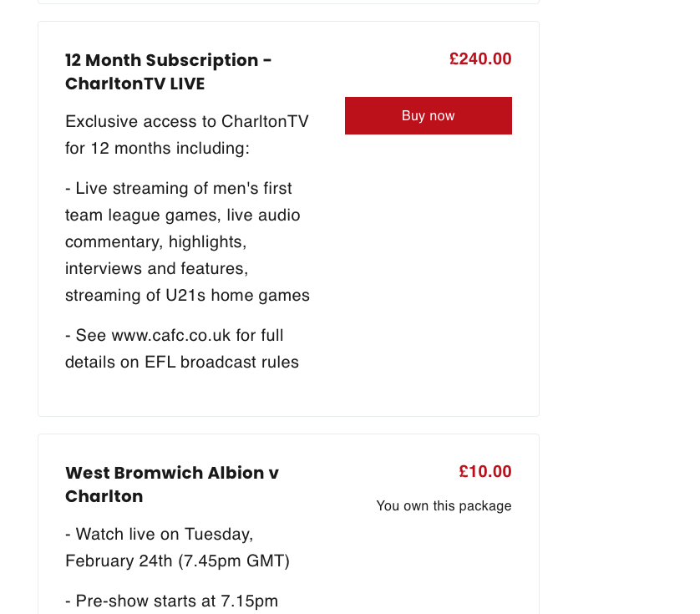Select the 12 Month Subscription title
The height and width of the screenshot is (614, 700).
pos(168,72)
